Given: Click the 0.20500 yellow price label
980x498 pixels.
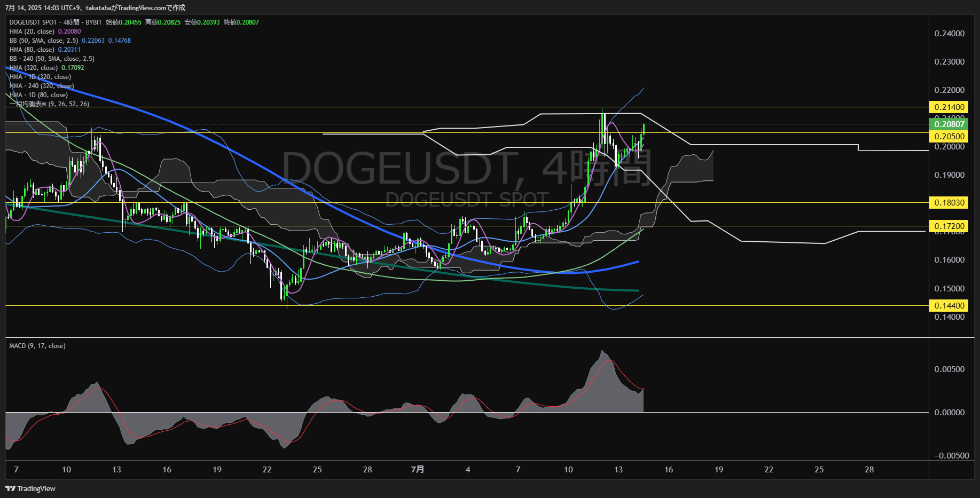Looking at the screenshot, I should coord(949,137).
